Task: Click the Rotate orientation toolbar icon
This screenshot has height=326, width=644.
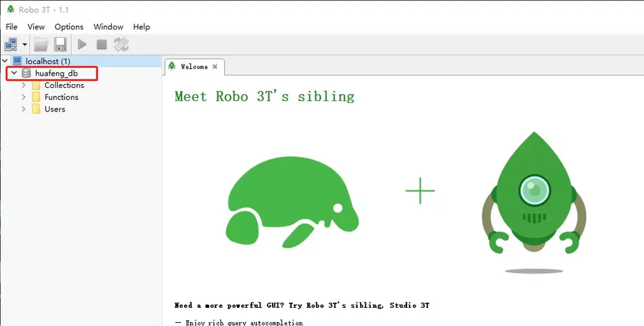Action: coord(121,44)
